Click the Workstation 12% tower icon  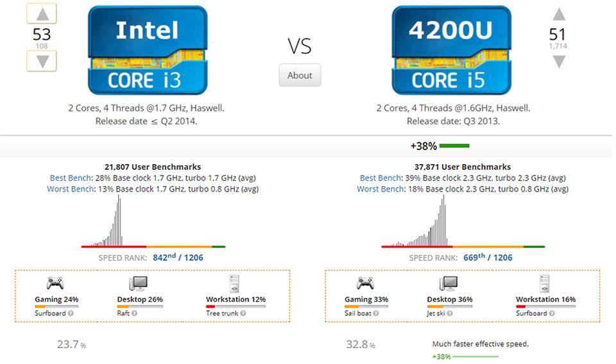[235, 284]
